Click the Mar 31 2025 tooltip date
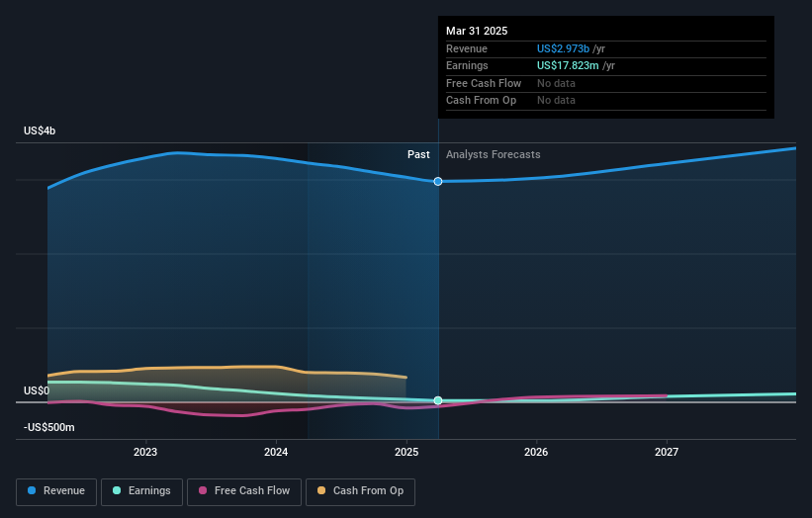 point(477,31)
